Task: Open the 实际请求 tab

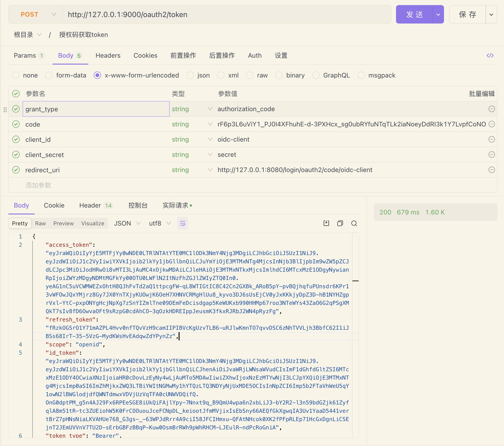Action: click(x=177, y=205)
